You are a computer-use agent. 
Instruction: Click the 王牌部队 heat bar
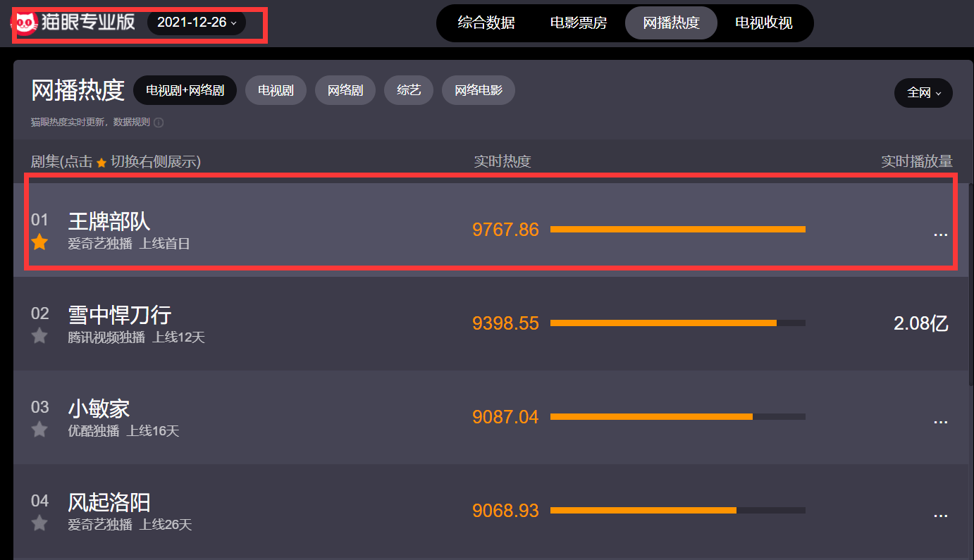[678, 229]
